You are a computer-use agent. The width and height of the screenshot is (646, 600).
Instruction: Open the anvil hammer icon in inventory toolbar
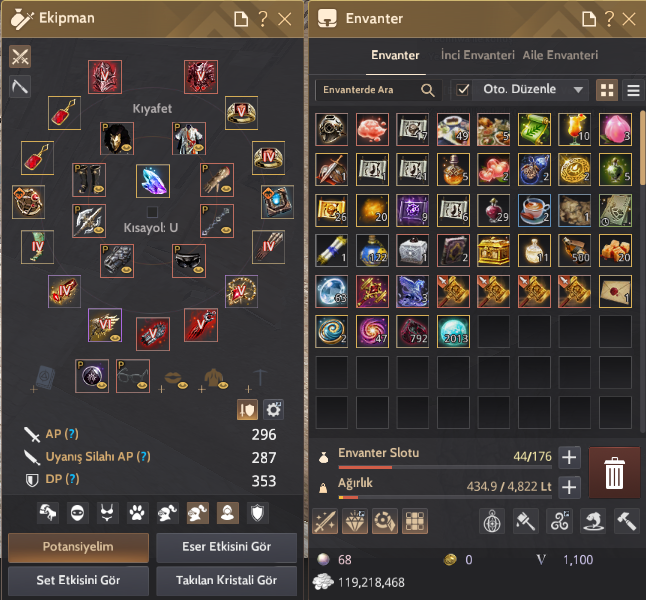click(x=626, y=521)
